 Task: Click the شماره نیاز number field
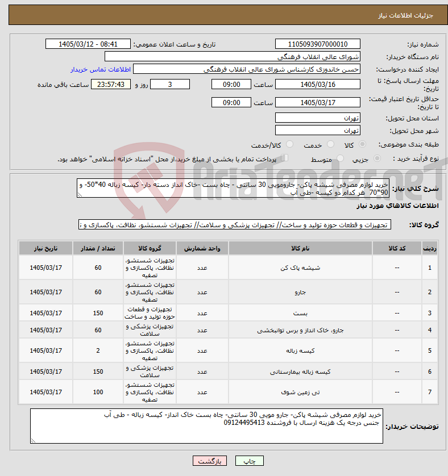318,44
